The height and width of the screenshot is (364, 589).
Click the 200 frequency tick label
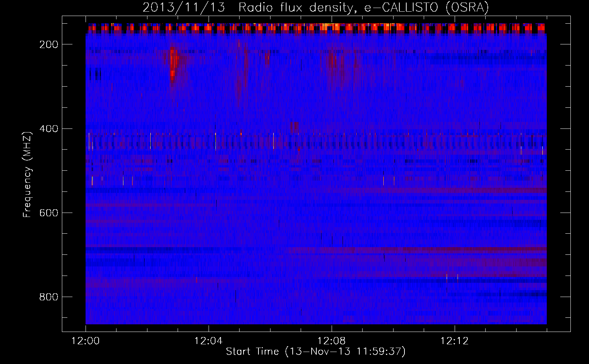49,44
